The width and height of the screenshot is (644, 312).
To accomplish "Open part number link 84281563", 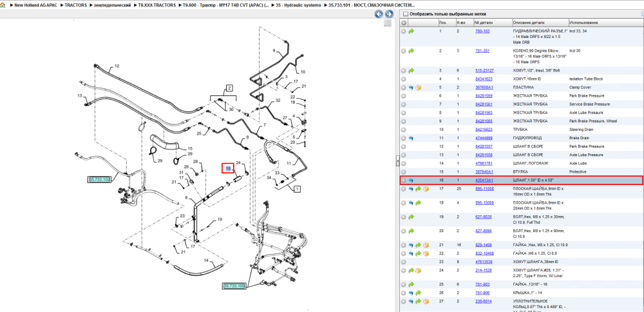I will (484, 113).
